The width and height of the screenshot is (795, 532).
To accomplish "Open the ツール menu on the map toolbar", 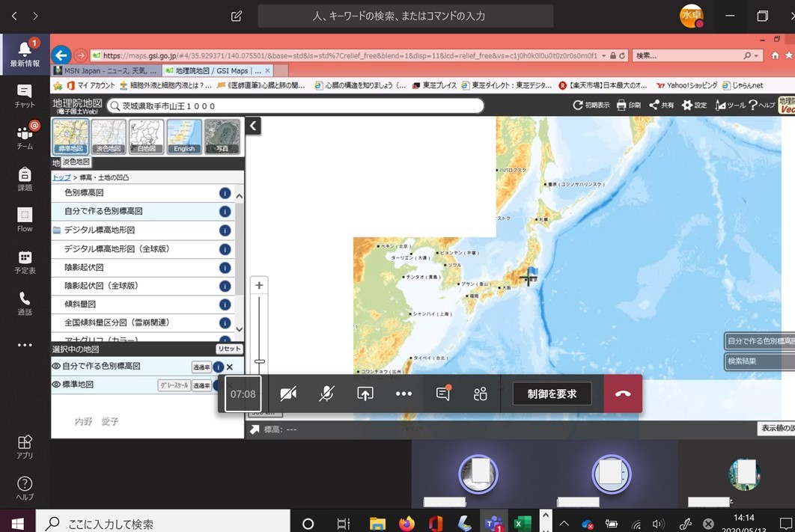I will click(x=730, y=105).
